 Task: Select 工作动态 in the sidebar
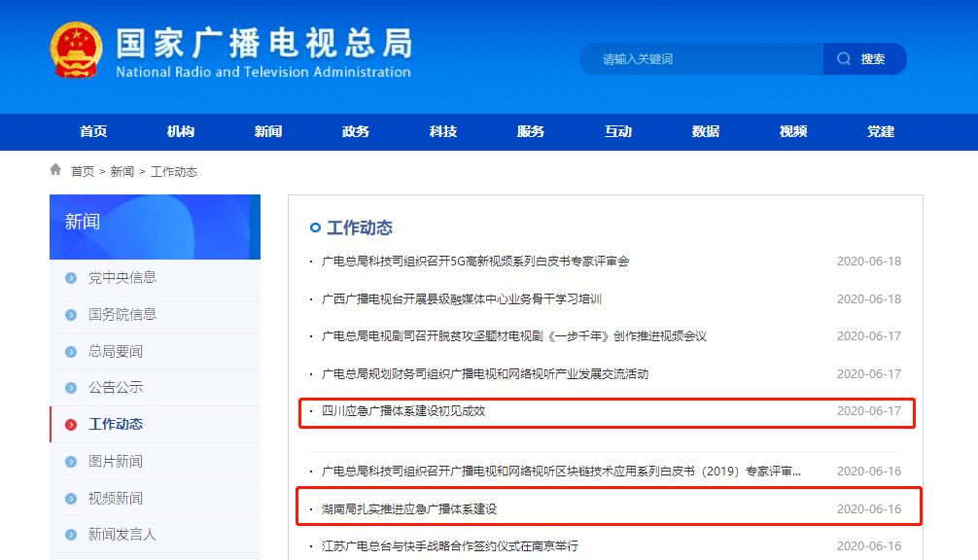point(116,424)
